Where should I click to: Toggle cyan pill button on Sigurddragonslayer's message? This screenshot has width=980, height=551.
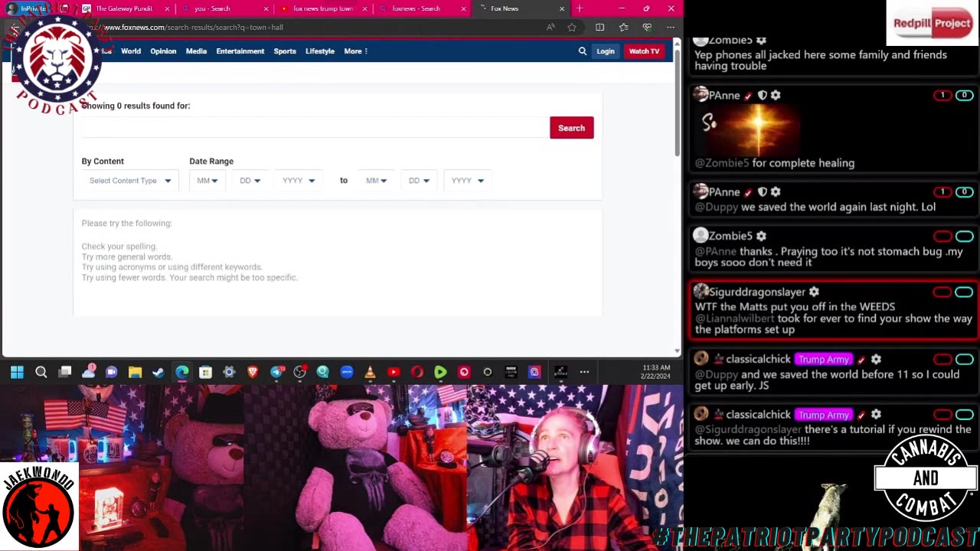(x=964, y=292)
